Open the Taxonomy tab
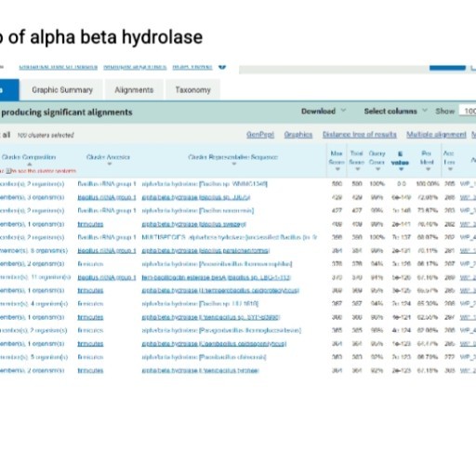 click(192, 90)
